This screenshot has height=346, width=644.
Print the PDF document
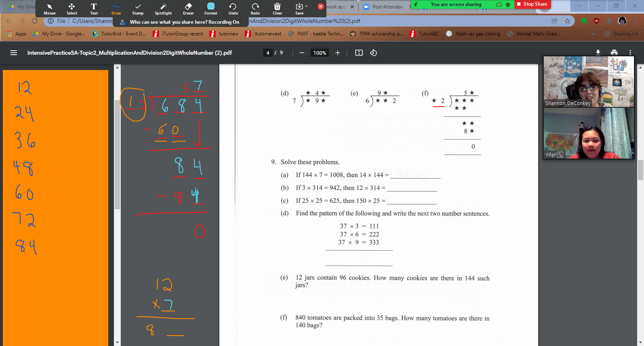click(x=614, y=52)
